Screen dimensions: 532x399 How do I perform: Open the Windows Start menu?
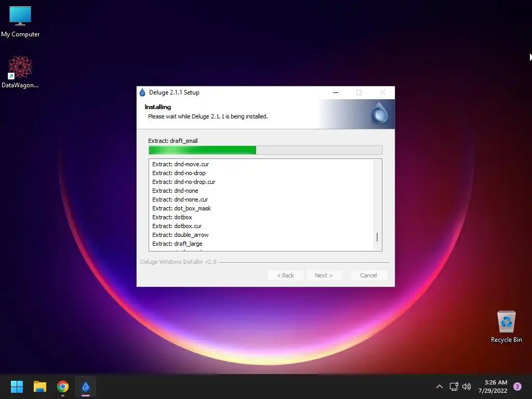pyautogui.click(x=17, y=387)
